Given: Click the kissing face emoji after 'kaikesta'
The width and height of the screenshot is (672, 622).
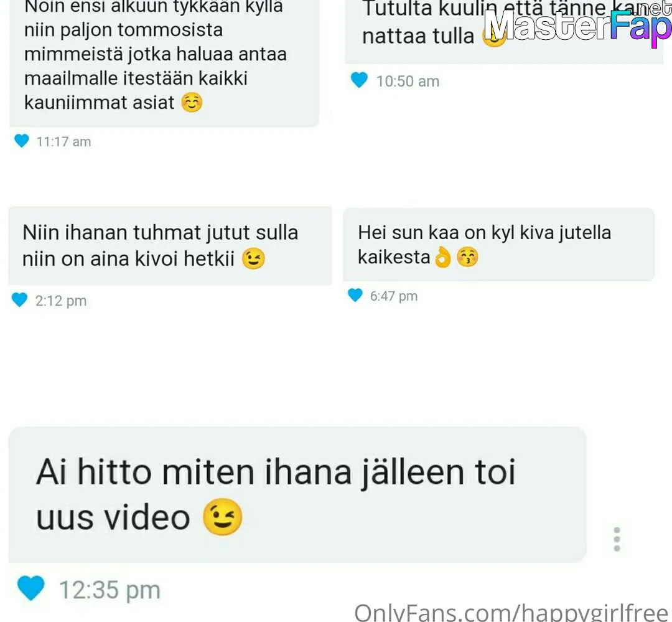Looking at the screenshot, I should [x=467, y=257].
